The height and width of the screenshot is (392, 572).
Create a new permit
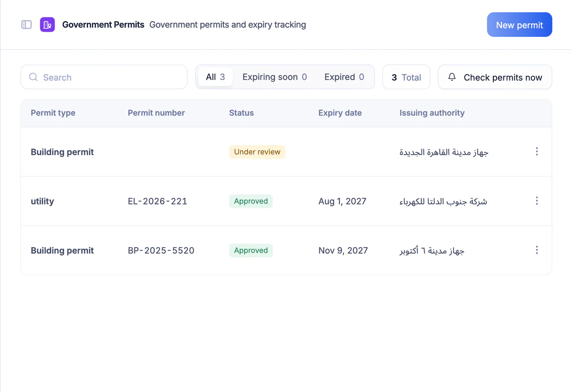pyautogui.click(x=519, y=25)
